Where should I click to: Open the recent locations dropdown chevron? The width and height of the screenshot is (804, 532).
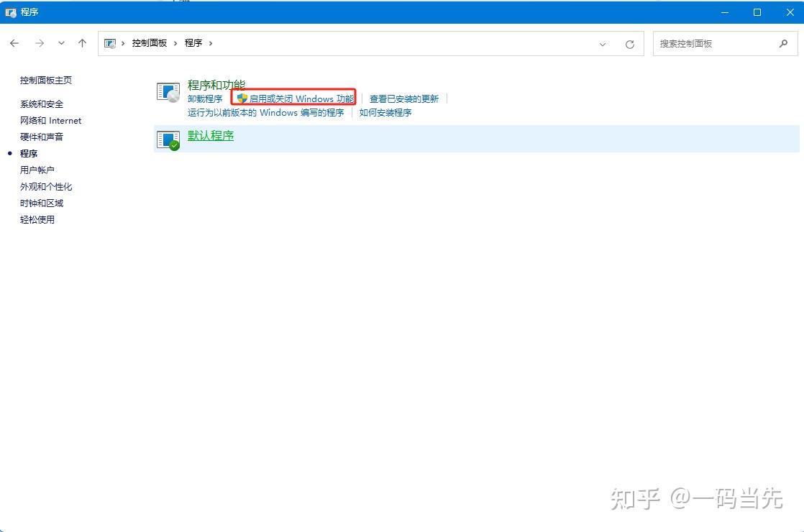click(61, 43)
